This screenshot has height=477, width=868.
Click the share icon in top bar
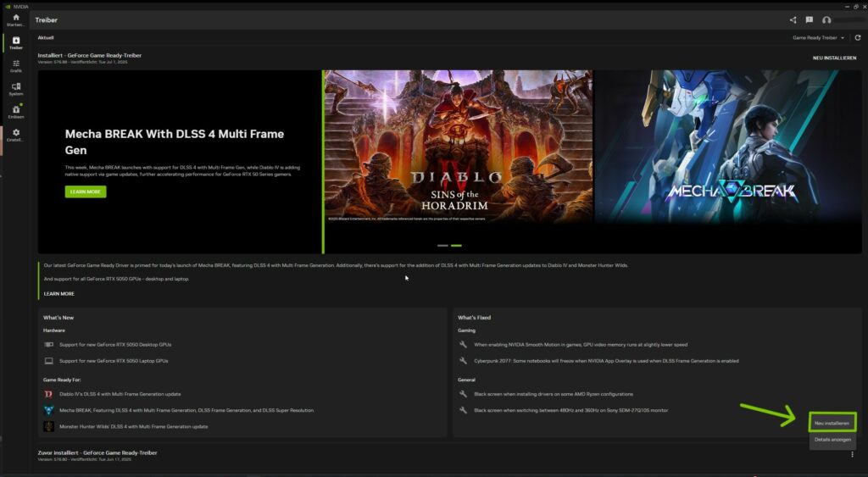[x=793, y=20]
